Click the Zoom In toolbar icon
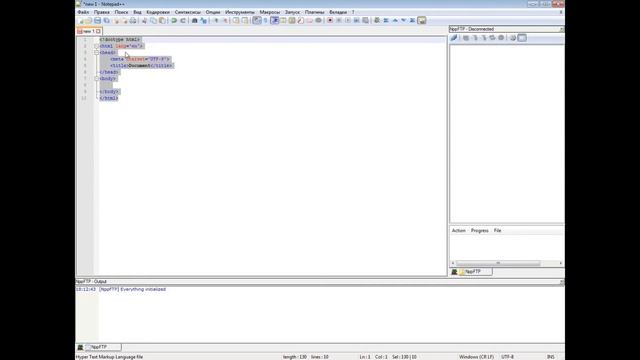 (x=216, y=20)
